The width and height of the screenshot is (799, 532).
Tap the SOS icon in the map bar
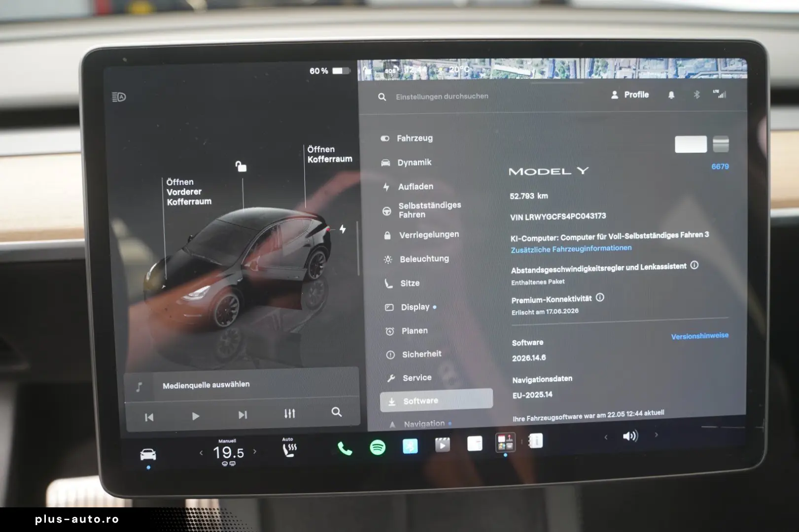[x=391, y=70]
